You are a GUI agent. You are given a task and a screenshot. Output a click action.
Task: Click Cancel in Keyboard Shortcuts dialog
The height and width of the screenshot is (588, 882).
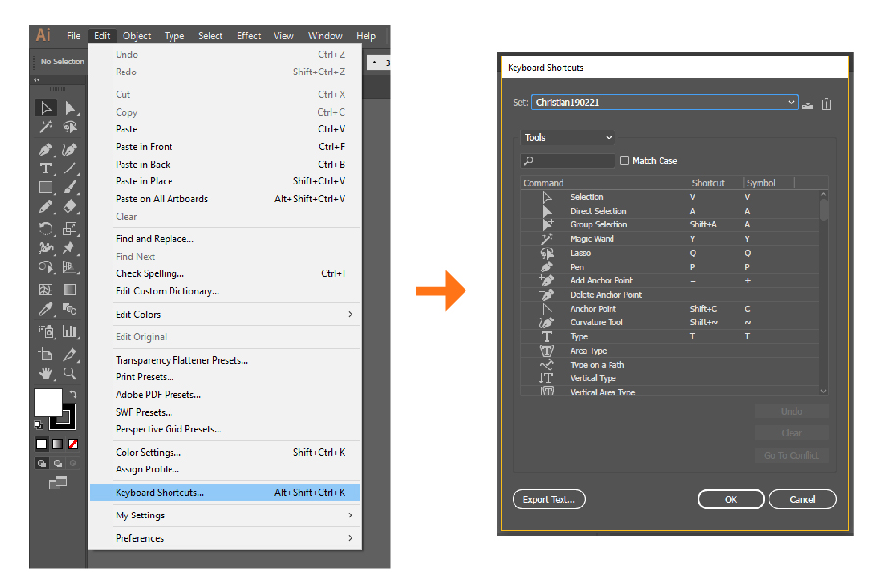click(802, 499)
